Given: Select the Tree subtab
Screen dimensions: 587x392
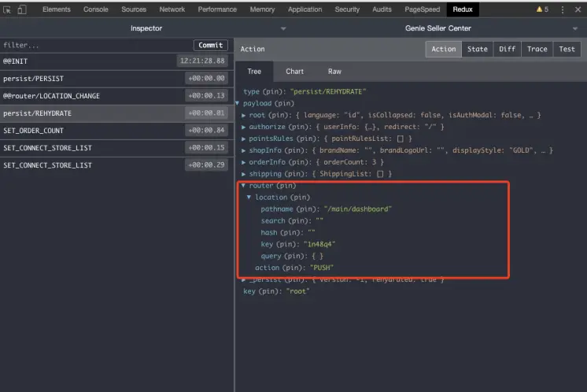Looking at the screenshot, I should pos(254,72).
